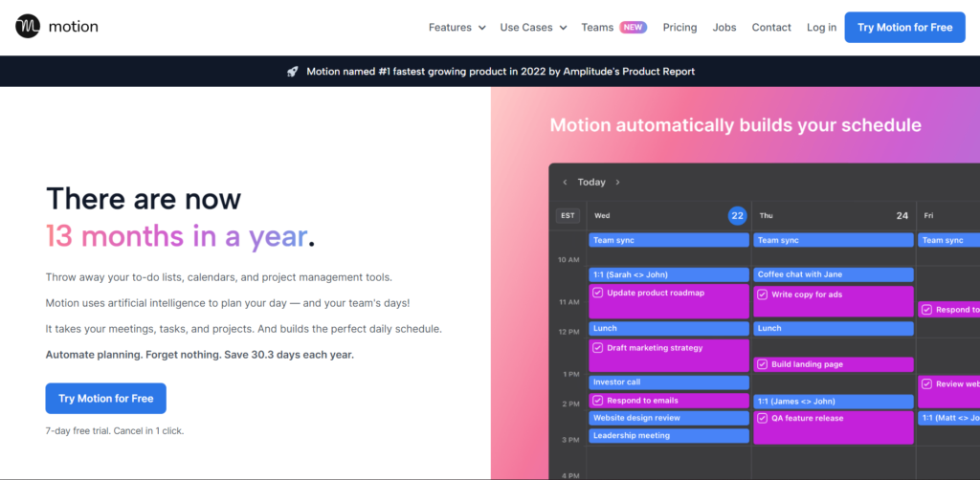This screenshot has height=480, width=980.
Task: Go to next day with right chevron
Action: (617, 182)
